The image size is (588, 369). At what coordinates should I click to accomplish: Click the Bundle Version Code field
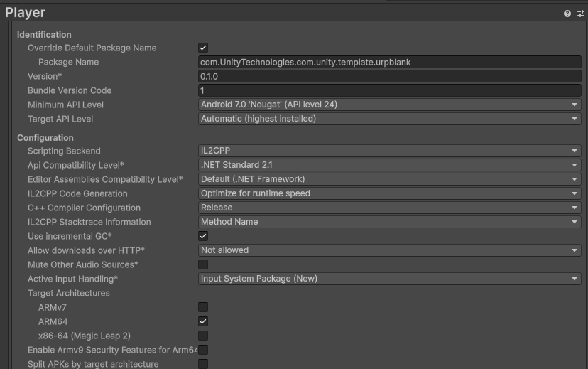(x=390, y=90)
